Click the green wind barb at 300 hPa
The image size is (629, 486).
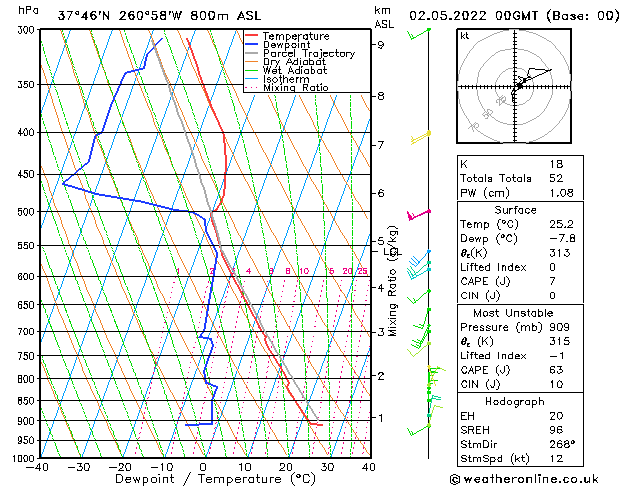coord(419,34)
